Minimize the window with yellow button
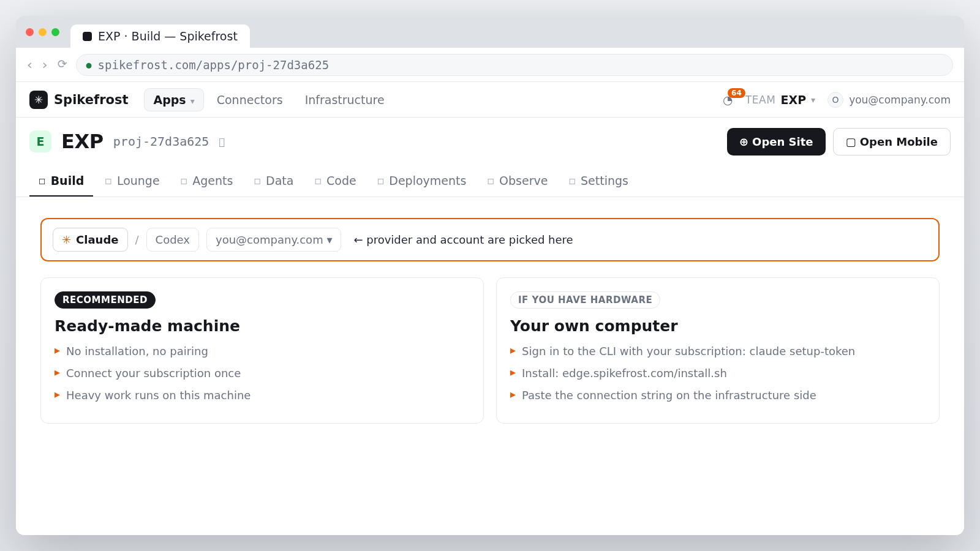The height and width of the screenshot is (551, 980). [x=42, y=32]
